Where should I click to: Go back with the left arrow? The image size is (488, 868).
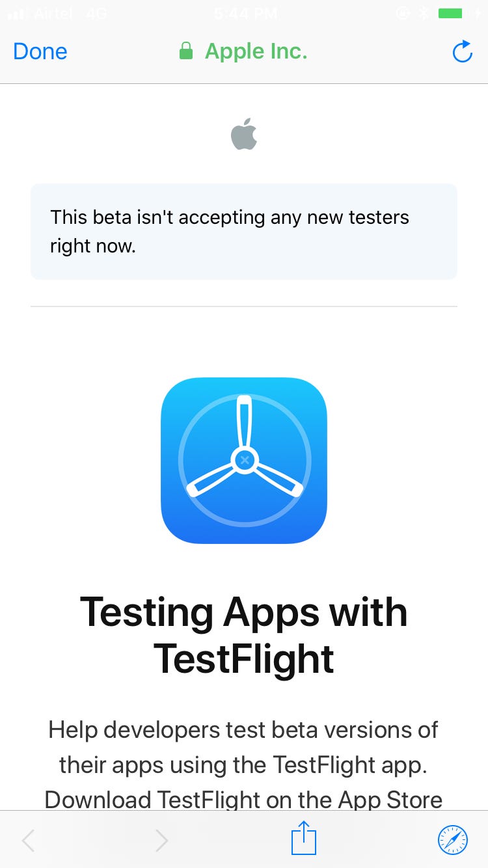coord(28,841)
